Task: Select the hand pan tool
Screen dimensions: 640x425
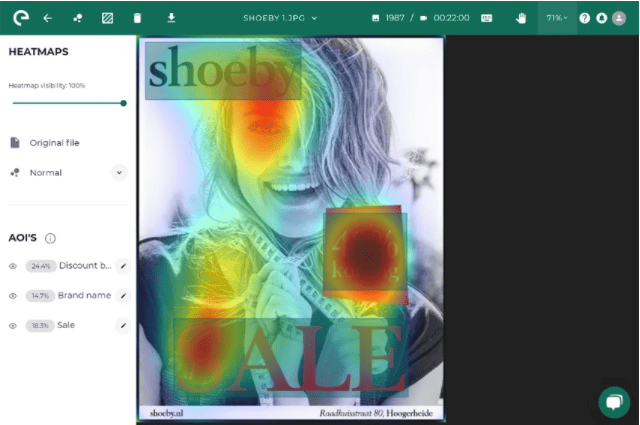Action: pyautogui.click(x=521, y=18)
